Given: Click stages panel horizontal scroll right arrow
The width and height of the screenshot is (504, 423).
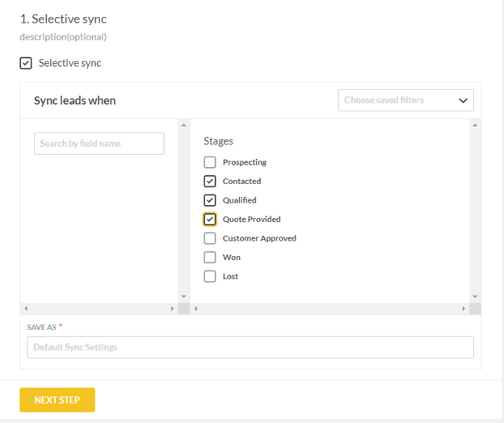Looking at the screenshot, I should click(464, 308).
